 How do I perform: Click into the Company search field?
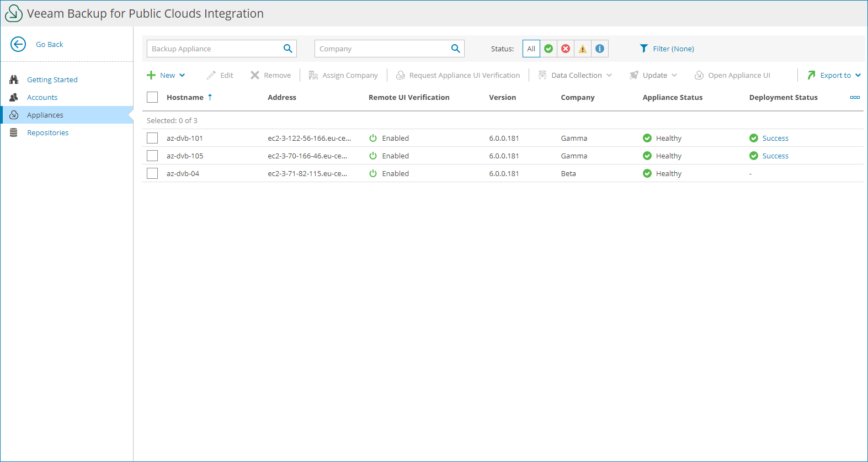(382, 49)
